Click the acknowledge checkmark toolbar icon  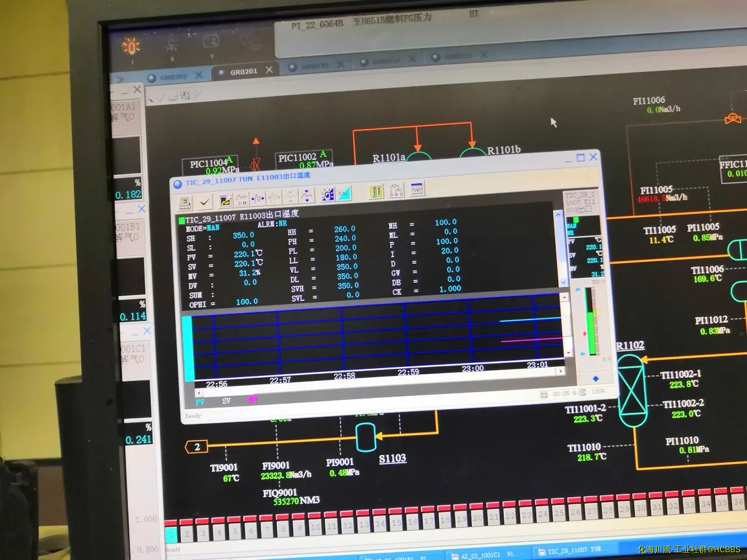[x=204, y=202]
